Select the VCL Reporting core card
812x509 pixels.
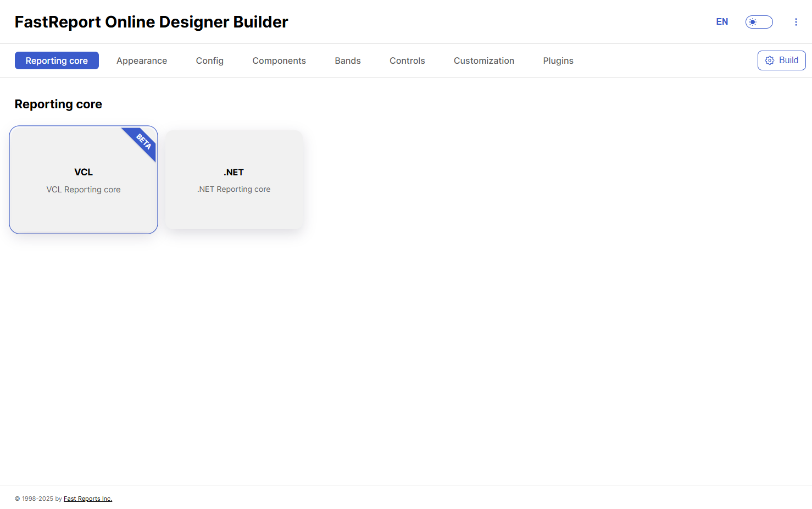[x=84, y=180]
